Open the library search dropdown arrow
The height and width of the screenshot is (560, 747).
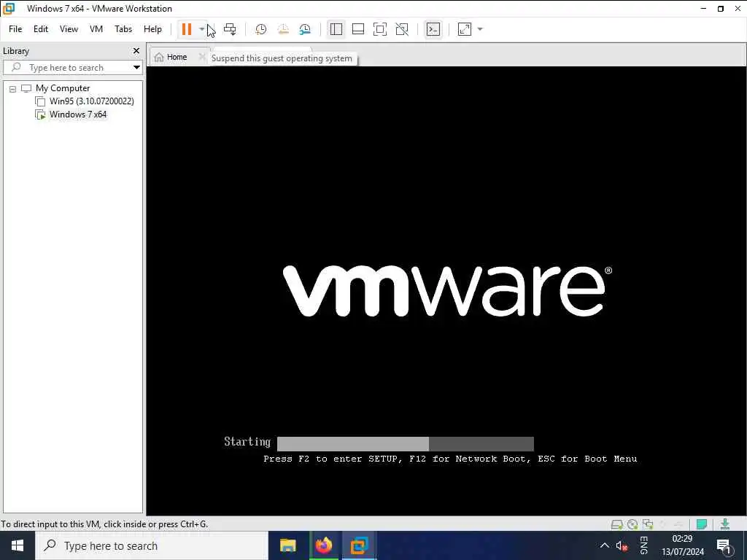pos(136,67)
